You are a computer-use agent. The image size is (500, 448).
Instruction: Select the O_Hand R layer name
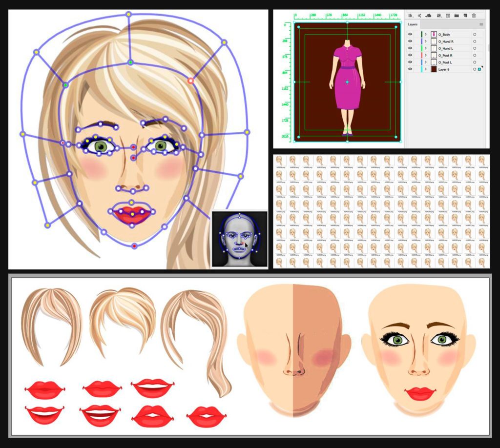pyautogui.click(x=446, y=41)
